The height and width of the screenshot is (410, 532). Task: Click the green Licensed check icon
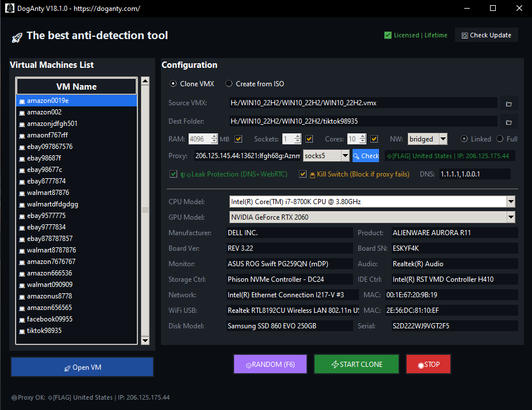coord(388,35)
